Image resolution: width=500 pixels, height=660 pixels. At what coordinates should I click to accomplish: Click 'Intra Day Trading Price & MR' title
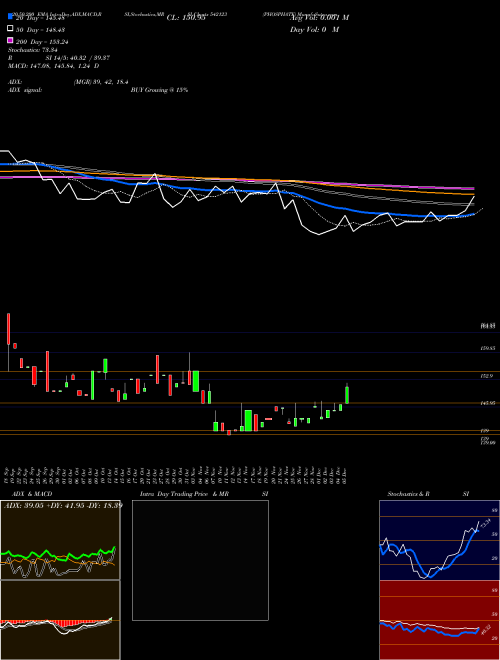tap(184, 494)
